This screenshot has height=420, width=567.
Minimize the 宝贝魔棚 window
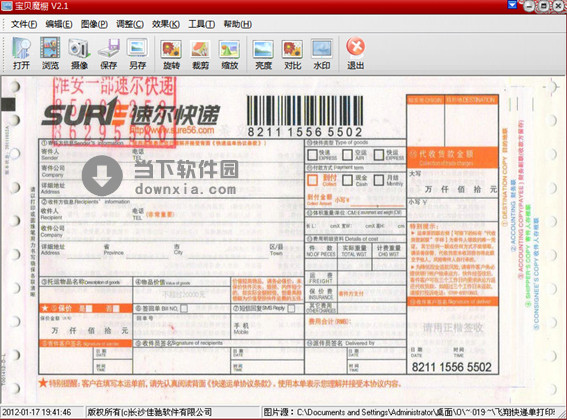pos(529,6)
